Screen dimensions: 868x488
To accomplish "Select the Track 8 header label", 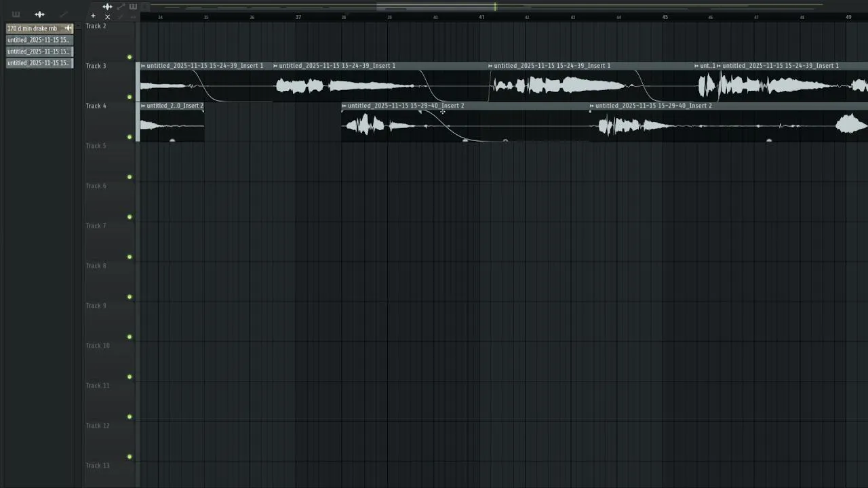I will pos(96,266).
